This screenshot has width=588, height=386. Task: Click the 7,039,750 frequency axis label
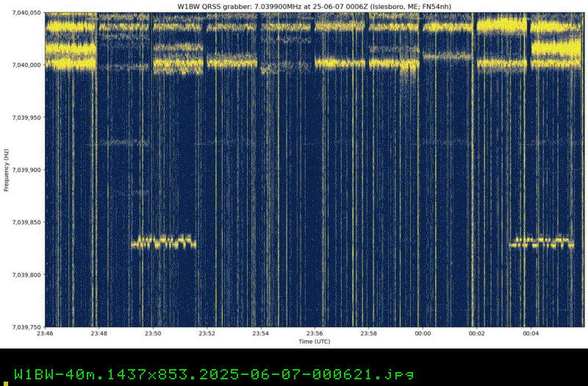pyautogui.click(x=26, y=327)
